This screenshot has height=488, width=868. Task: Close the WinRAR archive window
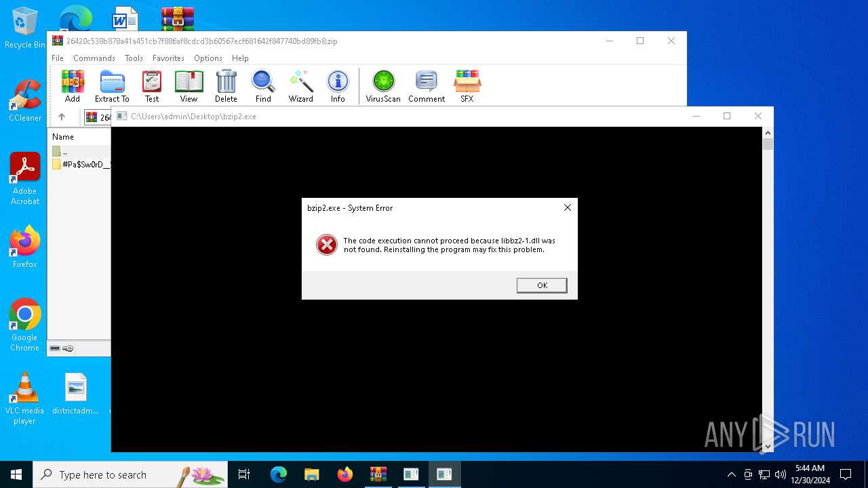[x=671, y=41]
